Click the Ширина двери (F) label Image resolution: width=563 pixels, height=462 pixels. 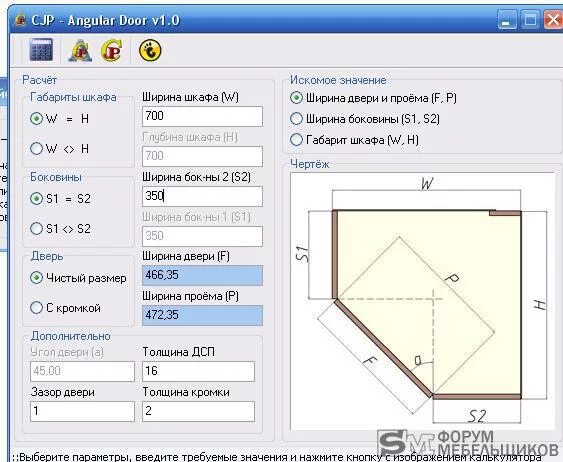pos(186,256)
